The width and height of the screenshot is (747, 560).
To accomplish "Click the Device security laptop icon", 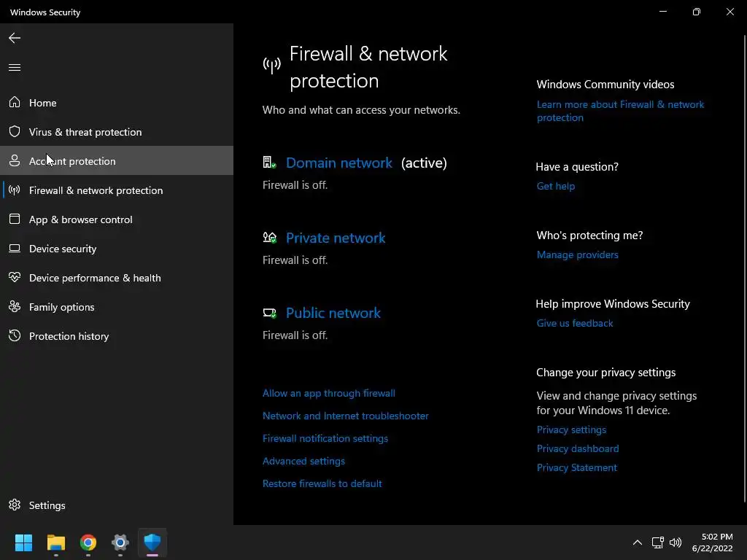I will click(15, 249).
